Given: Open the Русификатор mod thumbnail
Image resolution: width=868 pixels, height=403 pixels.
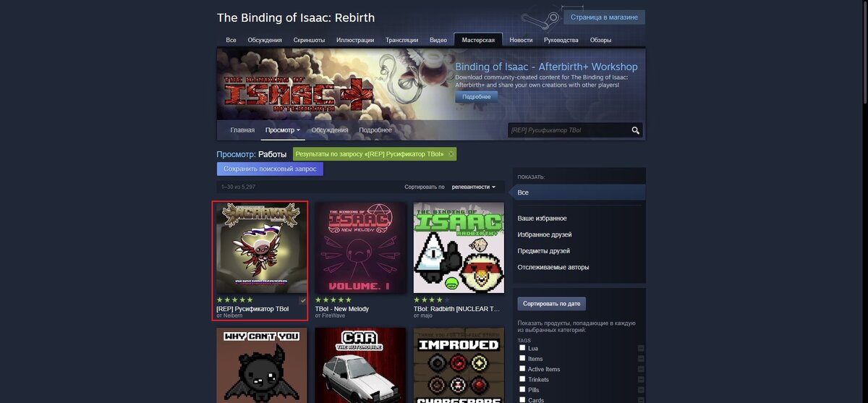Looking at the screenshot, I should pos(262,248).
